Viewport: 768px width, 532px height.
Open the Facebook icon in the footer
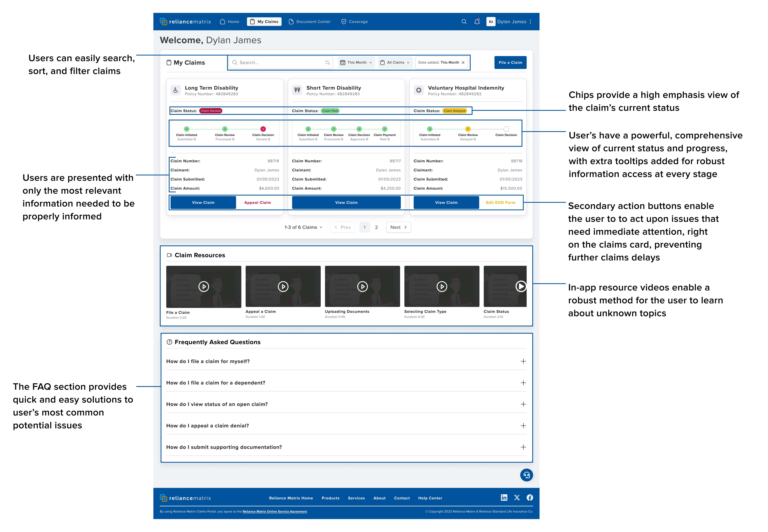530,498
